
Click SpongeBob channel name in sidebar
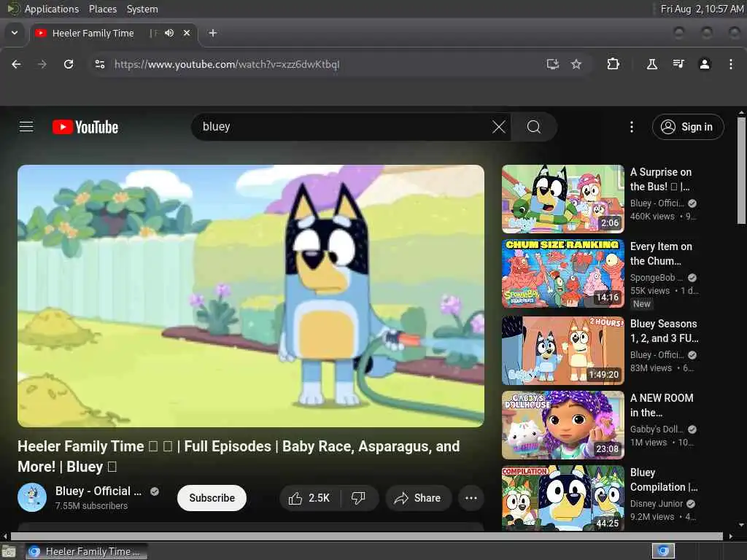(x=657, y=278)
